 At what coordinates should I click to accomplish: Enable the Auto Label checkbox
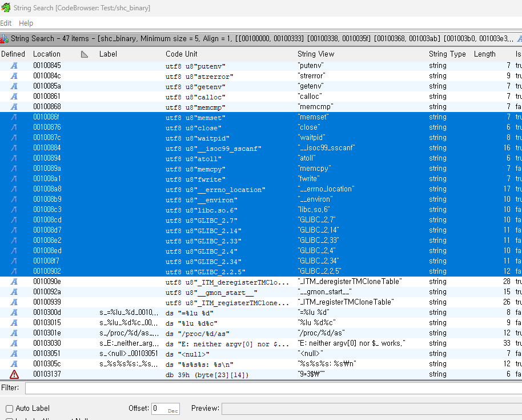pos(9,409)
